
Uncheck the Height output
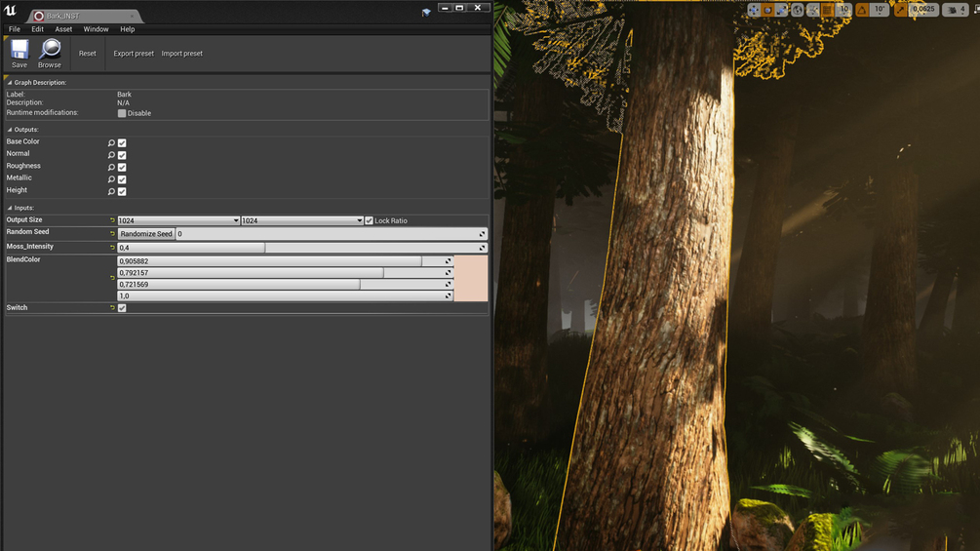[x=122, y=192]
